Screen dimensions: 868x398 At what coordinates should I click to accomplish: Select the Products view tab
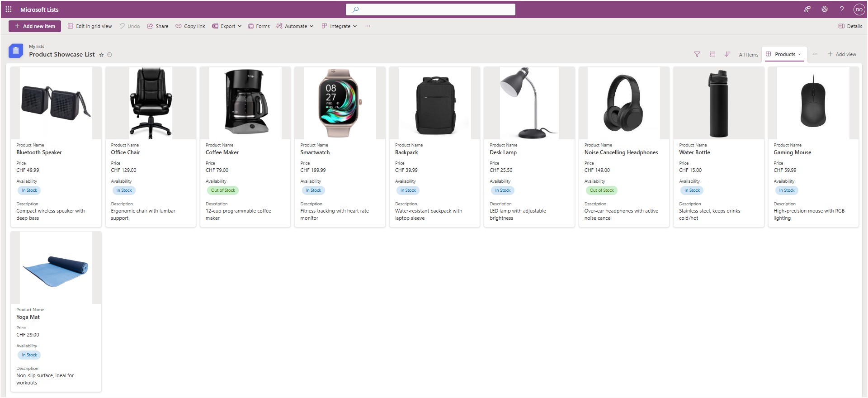[784, 54]
